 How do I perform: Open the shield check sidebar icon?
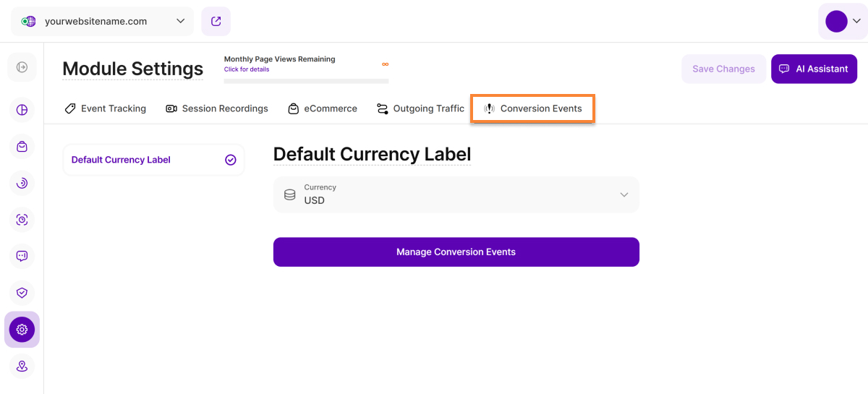pos(22,292)
